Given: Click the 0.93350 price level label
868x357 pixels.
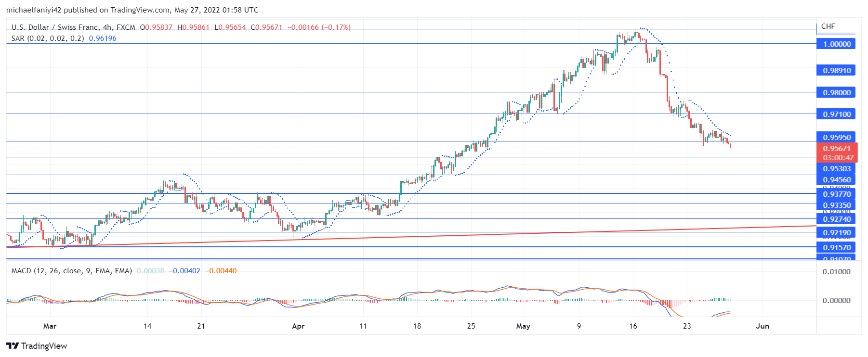Looking at the screenshot, I should click(836, 205).
